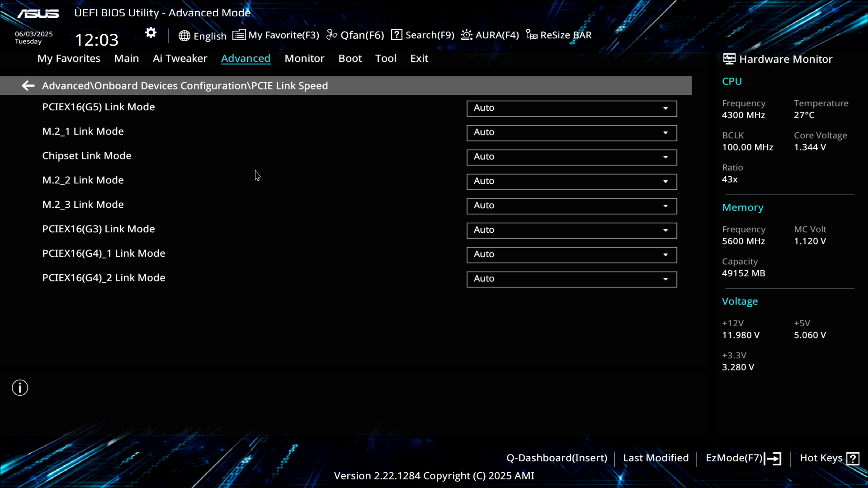The width and height of the screenshot is (868, 488).
Task: Click the globe language icon
Action: [184, 36]
